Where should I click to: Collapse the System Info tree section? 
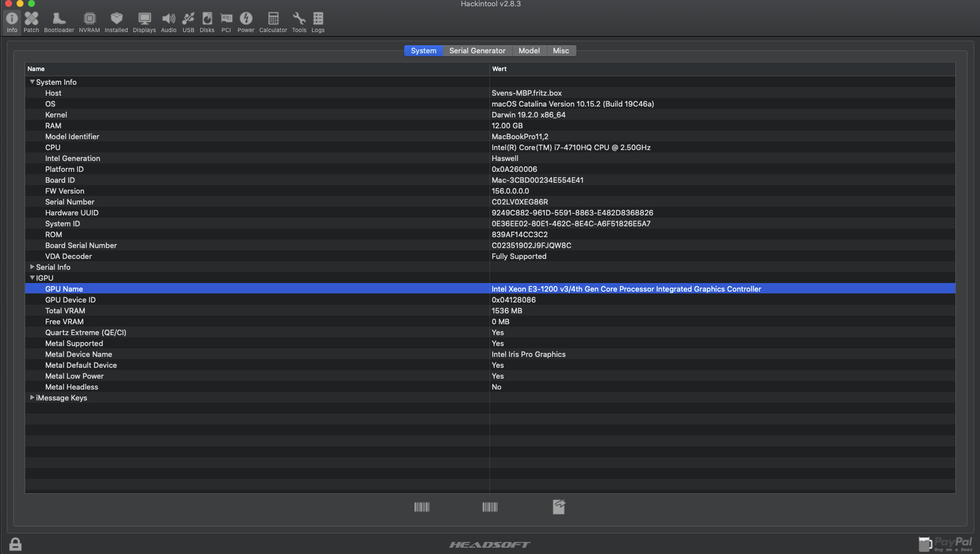tap(33, 82)
